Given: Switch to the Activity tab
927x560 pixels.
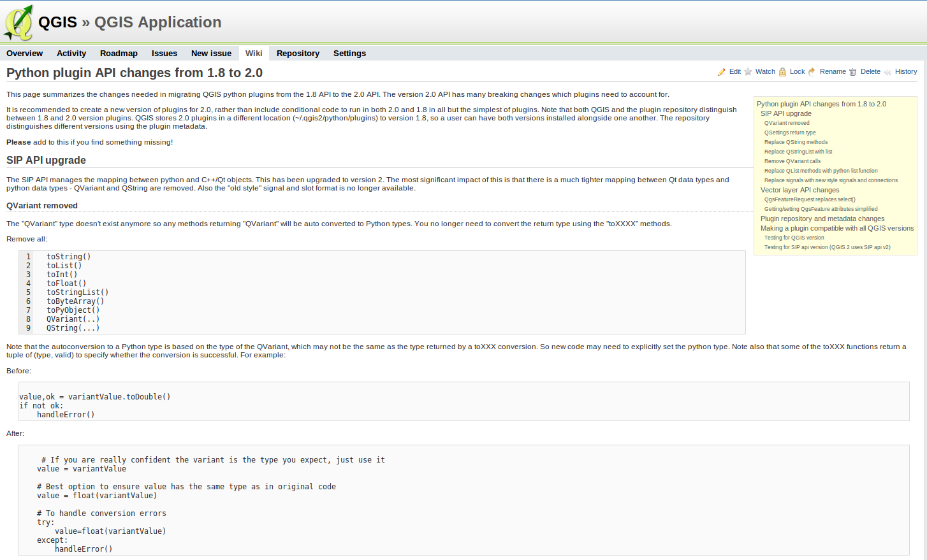Looking at the screenshot, I should (71, 54).
